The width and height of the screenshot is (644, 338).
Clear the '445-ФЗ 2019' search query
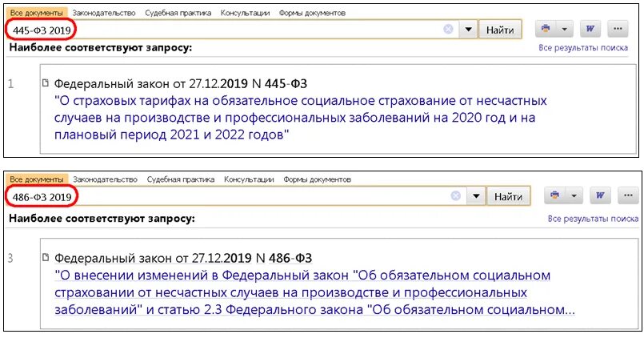[x=449, y=29]
